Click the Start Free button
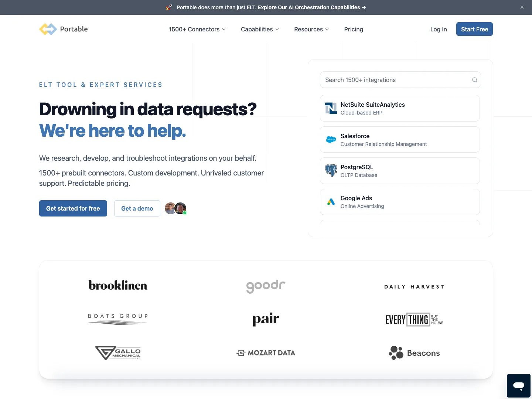 point(474,29)
